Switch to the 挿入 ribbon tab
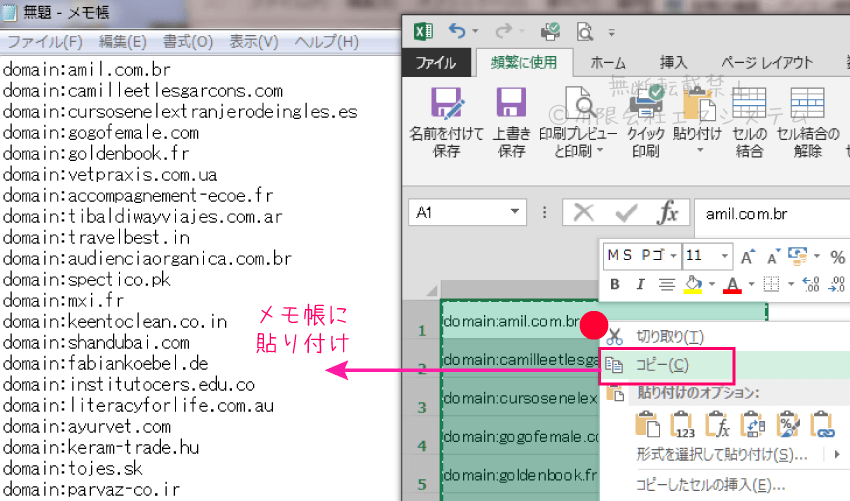 pos(673,63)
